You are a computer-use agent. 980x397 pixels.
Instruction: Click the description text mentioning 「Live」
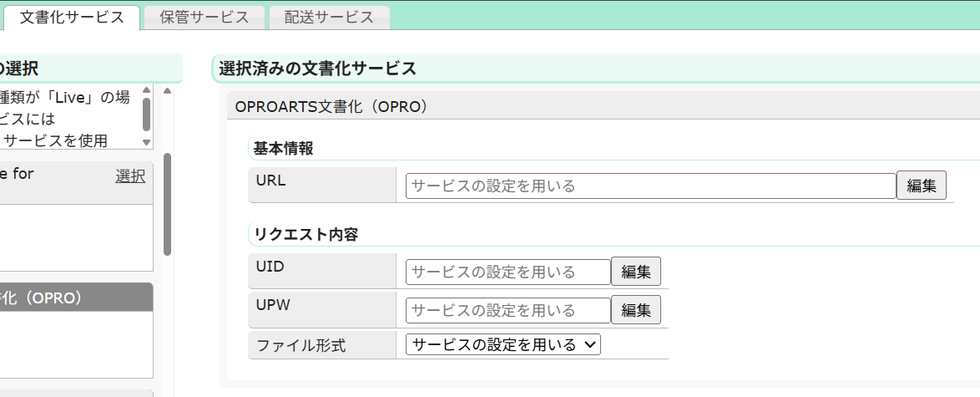65,97
